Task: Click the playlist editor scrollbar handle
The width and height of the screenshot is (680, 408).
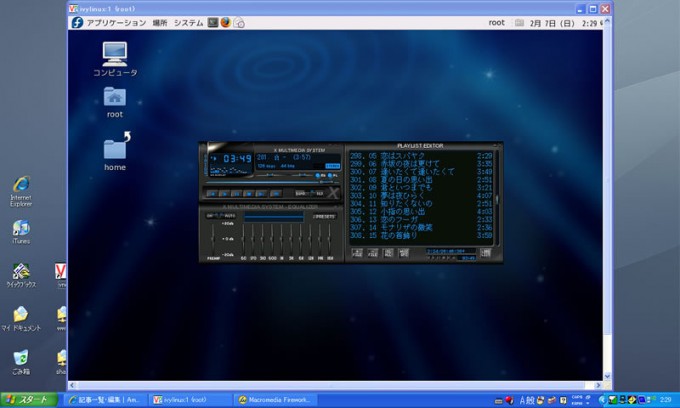Action: coord(497,199)
